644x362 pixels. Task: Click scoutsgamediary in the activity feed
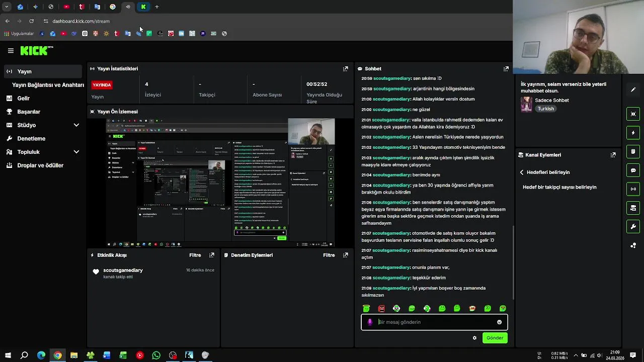pyautogui.click(x=123, y=270)
